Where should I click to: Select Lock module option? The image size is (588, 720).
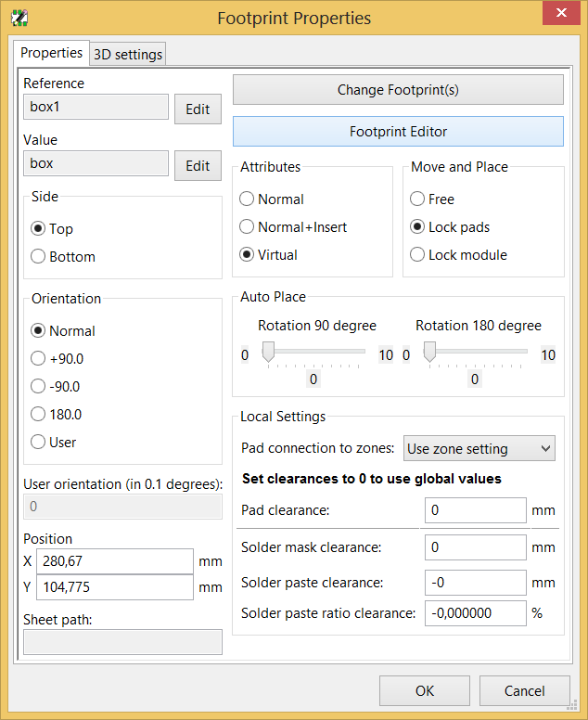click(417, 254)
